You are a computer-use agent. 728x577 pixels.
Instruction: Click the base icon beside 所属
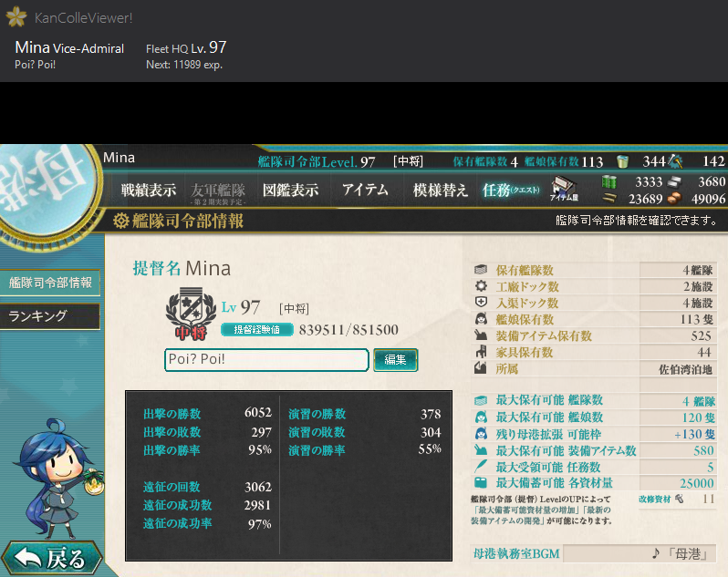[x=481, y=368]
